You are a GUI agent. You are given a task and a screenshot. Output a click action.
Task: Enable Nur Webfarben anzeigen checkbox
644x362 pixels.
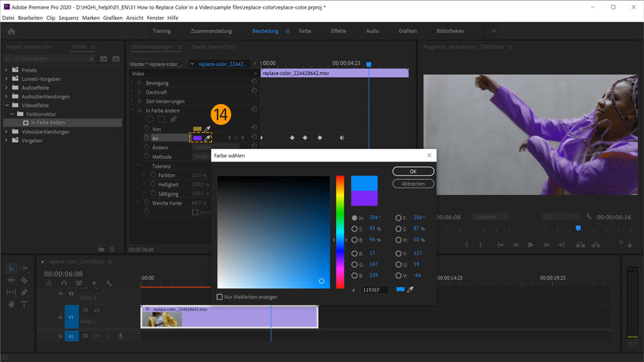(x=220, y=297)
